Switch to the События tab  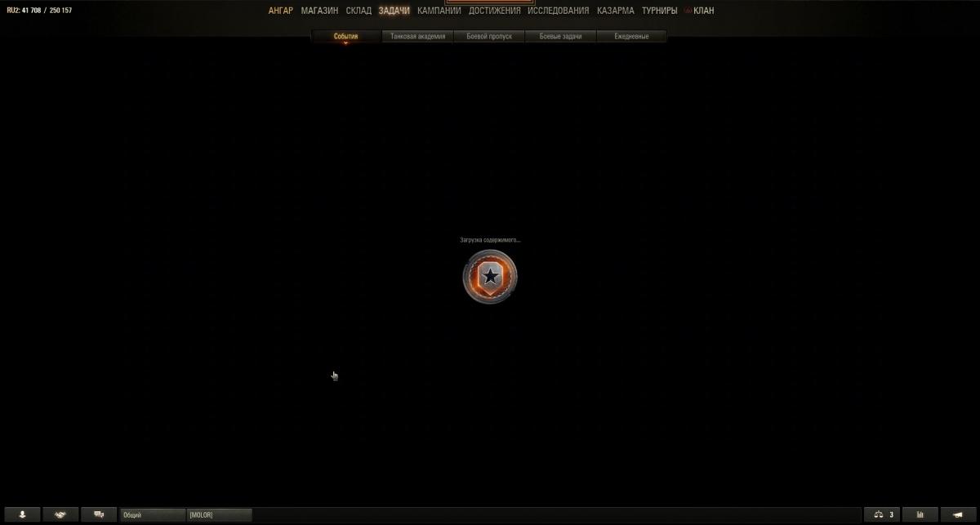[346, 37]
